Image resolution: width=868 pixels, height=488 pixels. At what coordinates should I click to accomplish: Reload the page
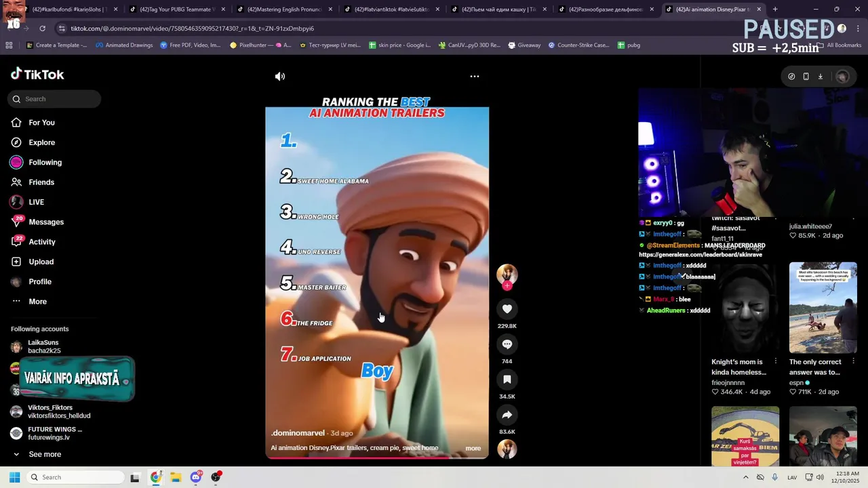pos(42,28)
